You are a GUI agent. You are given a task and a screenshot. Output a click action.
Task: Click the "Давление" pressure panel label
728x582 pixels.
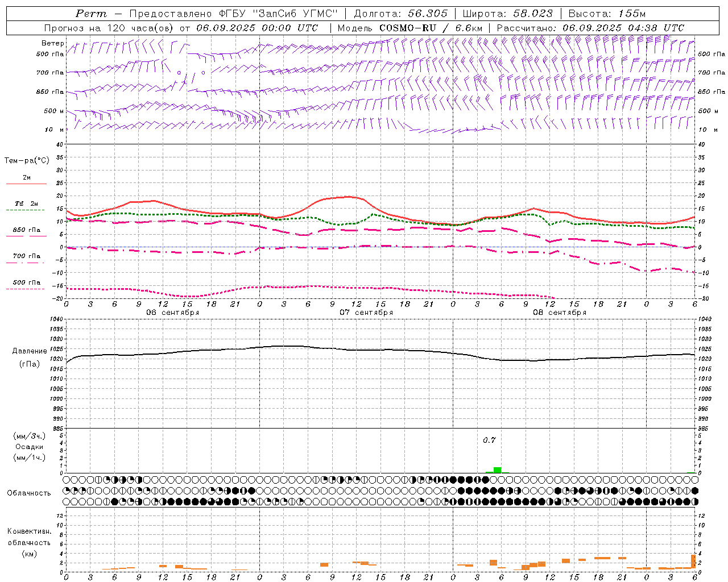30,351
